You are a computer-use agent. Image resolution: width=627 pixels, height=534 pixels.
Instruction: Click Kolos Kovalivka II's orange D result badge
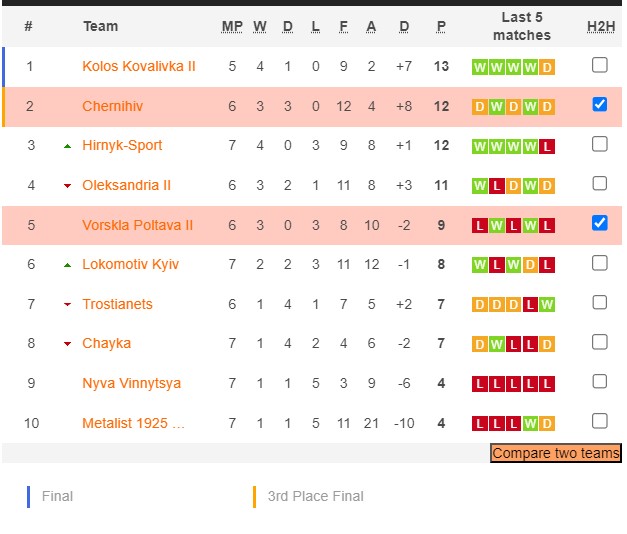(x=546, y=67)
